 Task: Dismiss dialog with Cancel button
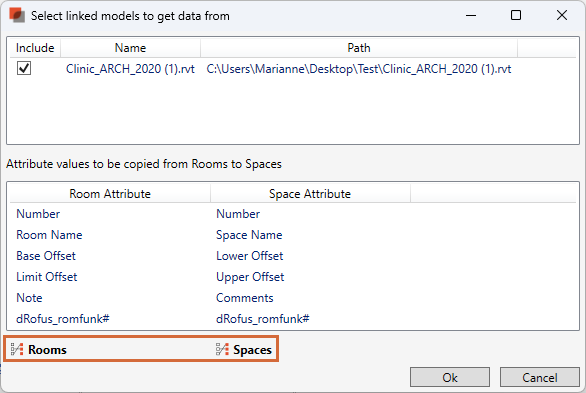(540, 377)
